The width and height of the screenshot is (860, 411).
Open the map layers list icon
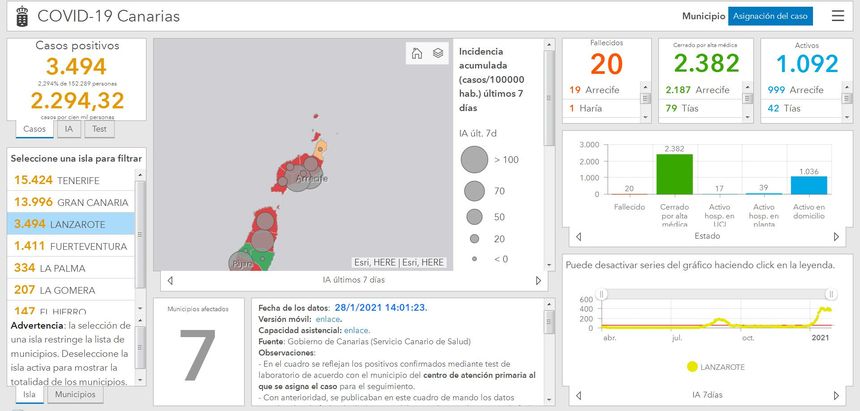pyautogui.click(x=438, y=54)
